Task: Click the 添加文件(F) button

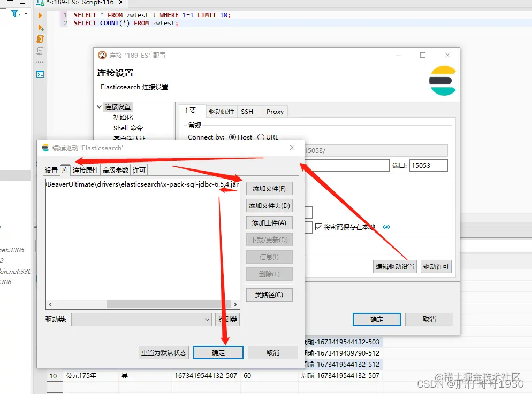Action: (x=269, y=189)
